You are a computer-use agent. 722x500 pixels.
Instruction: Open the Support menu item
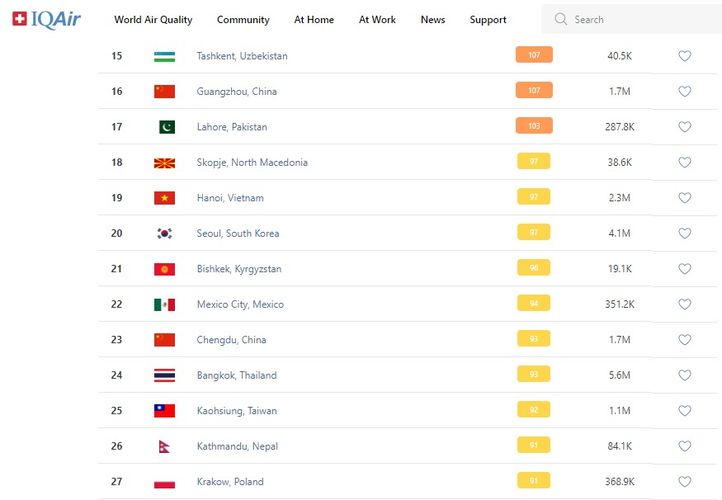coord(488,19)
